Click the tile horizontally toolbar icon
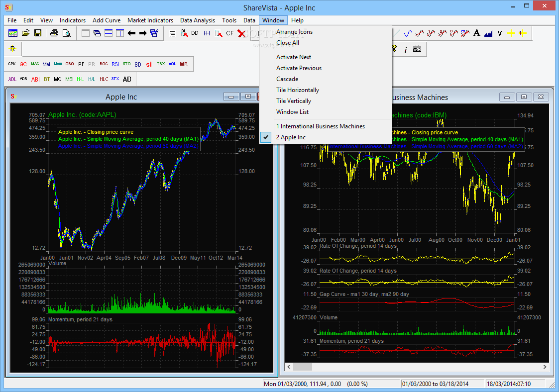559x392 pixels. tap(109, 33)
